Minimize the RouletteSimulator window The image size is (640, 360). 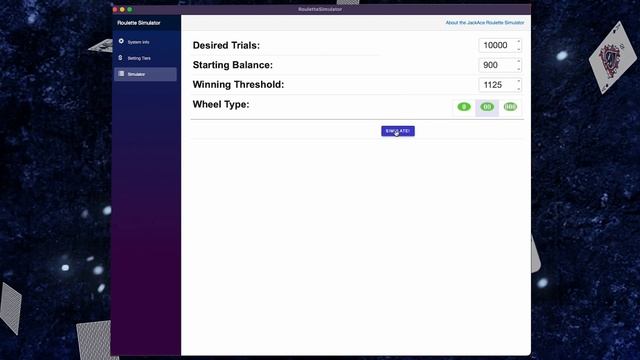coord(122,9)
